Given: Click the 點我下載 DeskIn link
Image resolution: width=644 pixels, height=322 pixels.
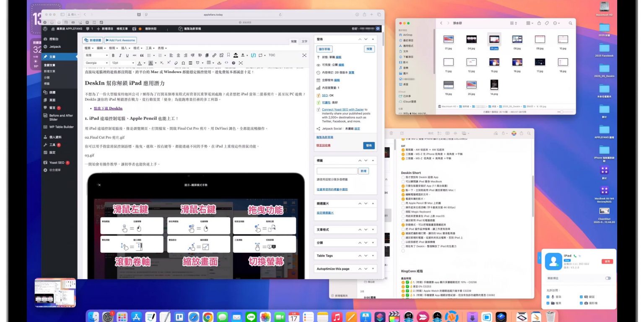Looking at the screenshot, I should (109, 108).
